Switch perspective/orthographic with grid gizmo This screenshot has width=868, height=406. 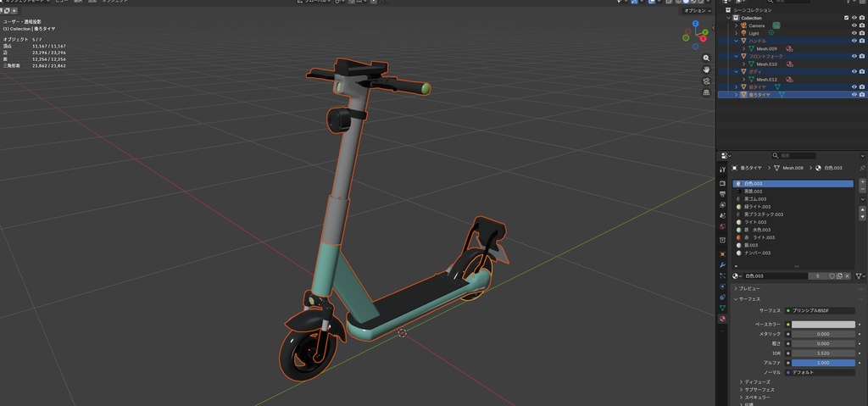coord(706,92)
